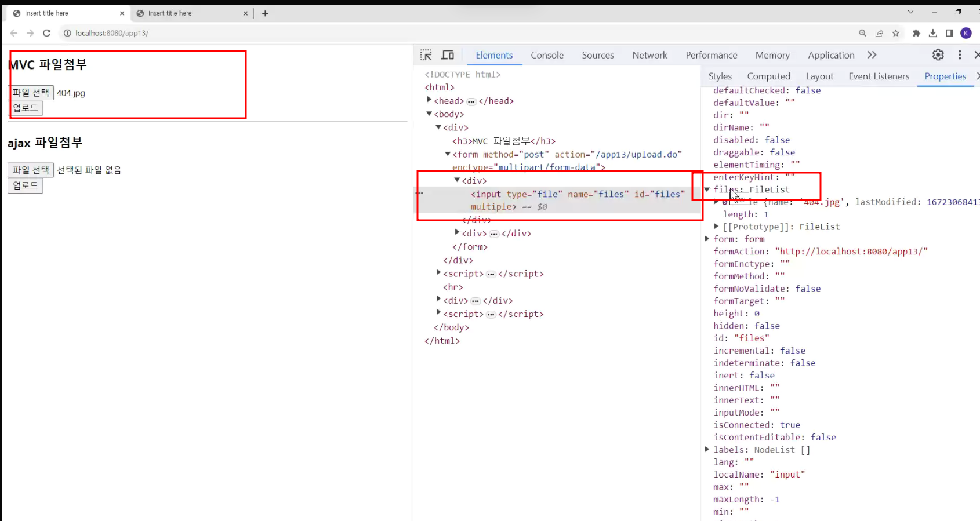Open DevTools three-dot customize menu
980x521 pixels.
coord(960,54)
